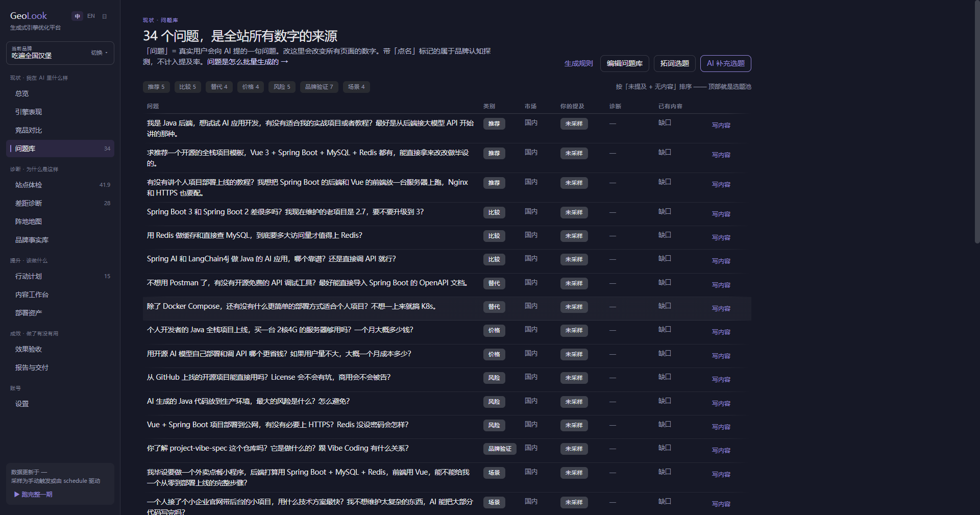Open 部署资产 in the sidebar

[x=60, y=313]
